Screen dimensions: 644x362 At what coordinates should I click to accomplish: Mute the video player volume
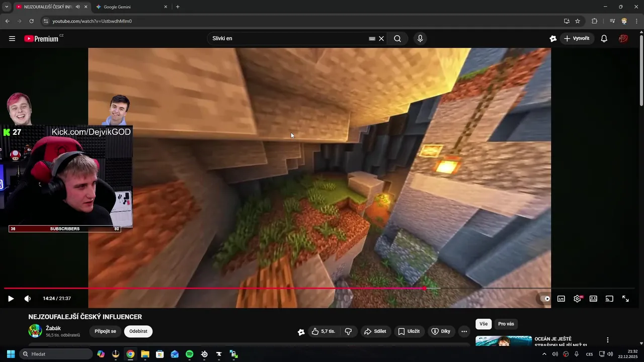[28, 299]
